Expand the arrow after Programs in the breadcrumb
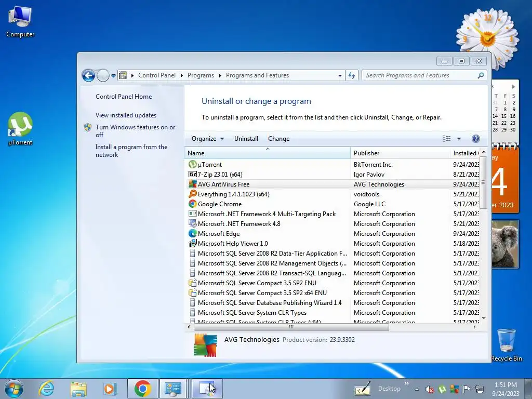The height and width of the screenshot is (399, 532). tap(220, 75)
